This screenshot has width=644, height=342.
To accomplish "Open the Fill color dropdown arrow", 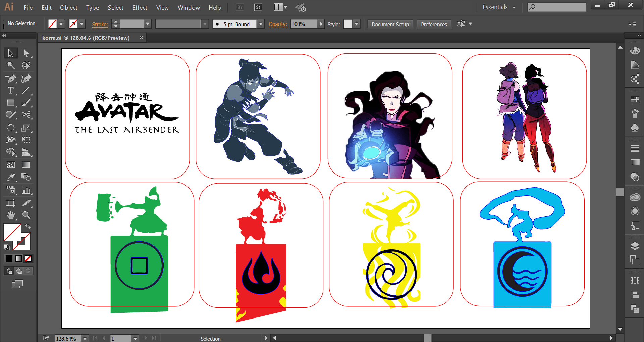I will 61,24.
